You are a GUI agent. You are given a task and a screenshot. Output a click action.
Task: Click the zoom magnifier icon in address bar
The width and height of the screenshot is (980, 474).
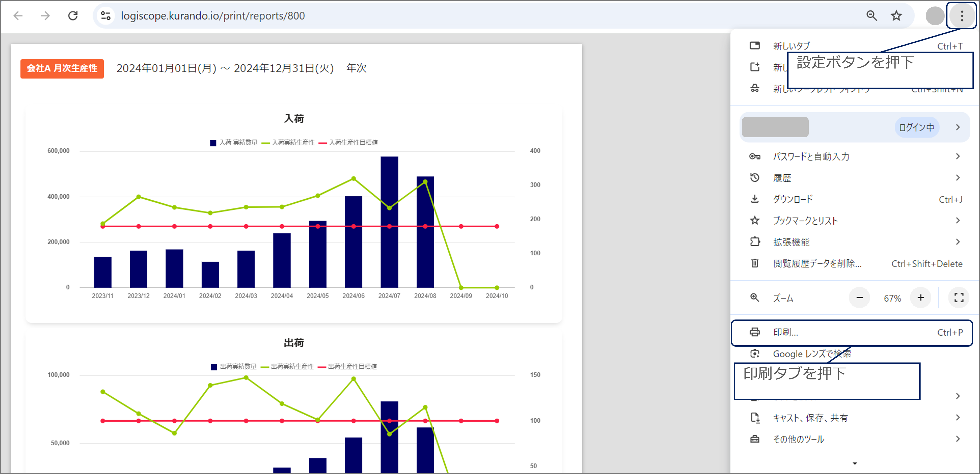[x=872, y=16]
